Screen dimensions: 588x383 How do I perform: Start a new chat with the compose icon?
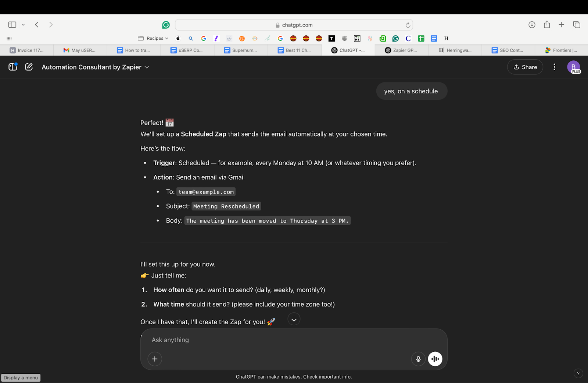click(29, 67)
